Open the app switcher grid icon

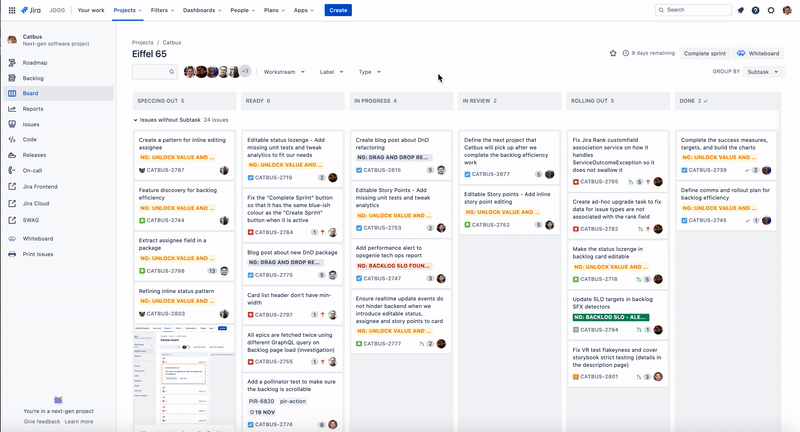pos(12,10)
